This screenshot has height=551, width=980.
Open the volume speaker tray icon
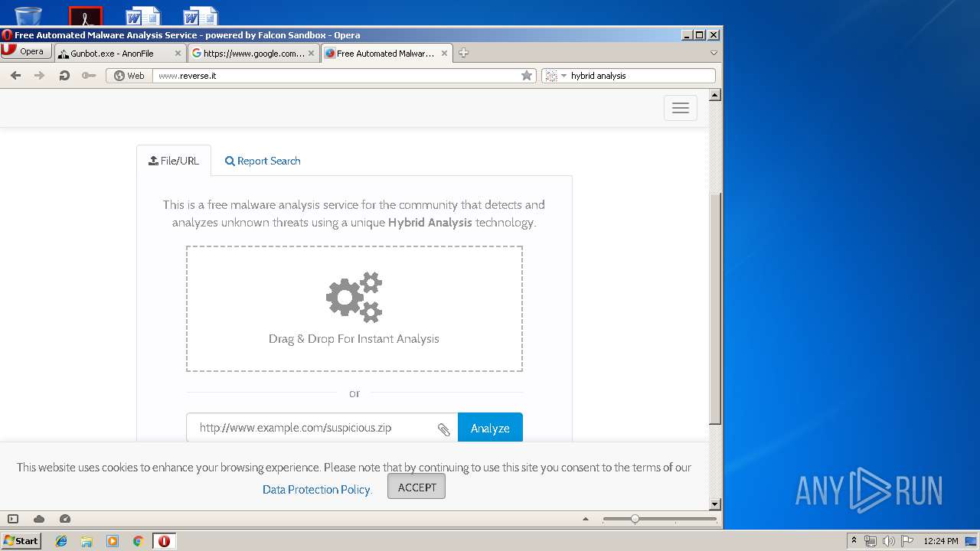pyautogui.click(x=888, y=541)
